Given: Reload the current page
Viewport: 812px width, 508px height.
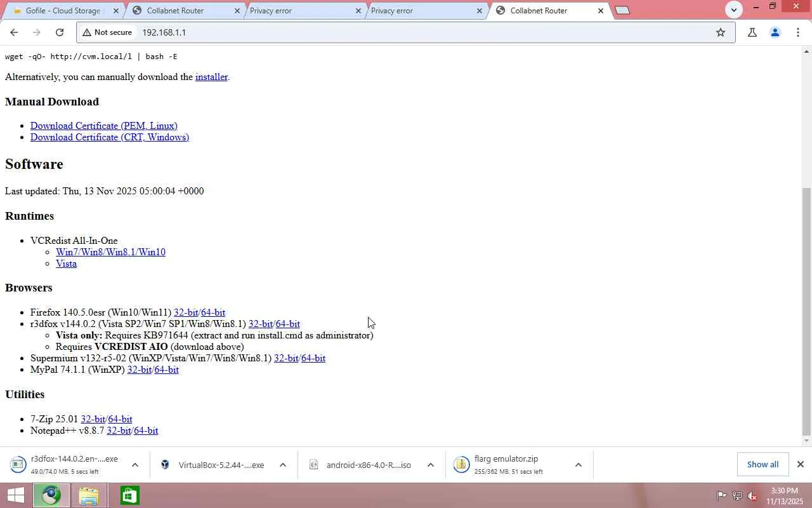Looking at the screenshot, I should pos(60,32).
